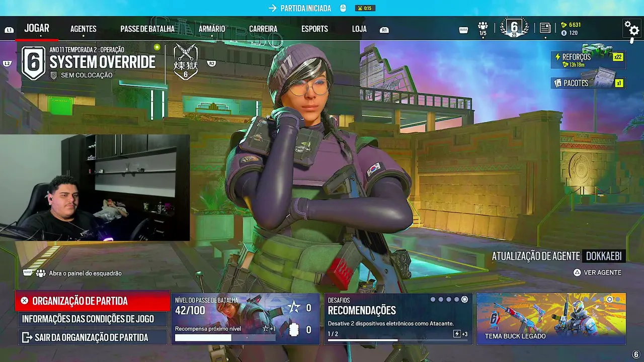Click the challenge 1/2 progress bar
The height and width of the screenshot is (362, 644).
pos(397,340)
